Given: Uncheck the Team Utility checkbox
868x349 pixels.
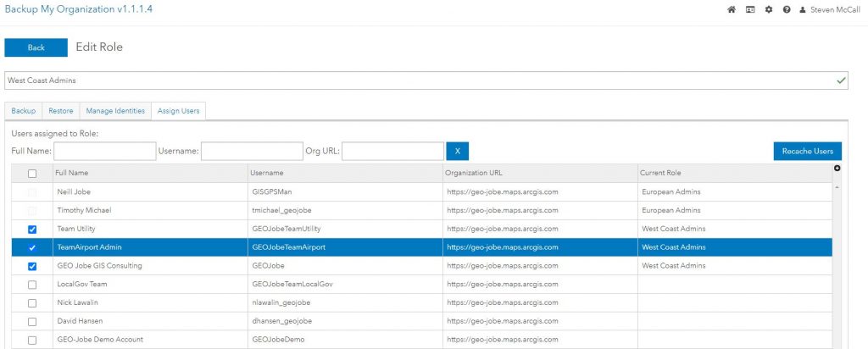Looking at the screenshot, I should point(32,229).
